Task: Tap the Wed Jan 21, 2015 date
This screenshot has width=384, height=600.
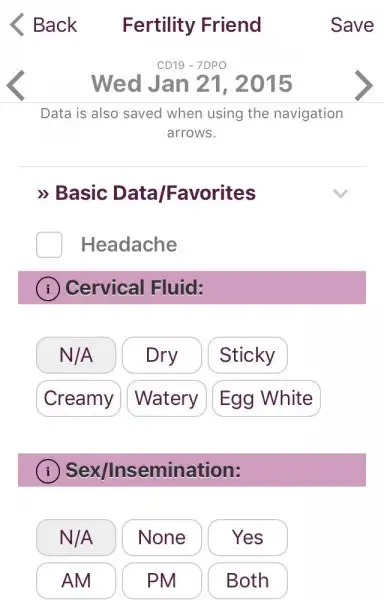Action: click(192, 84)
